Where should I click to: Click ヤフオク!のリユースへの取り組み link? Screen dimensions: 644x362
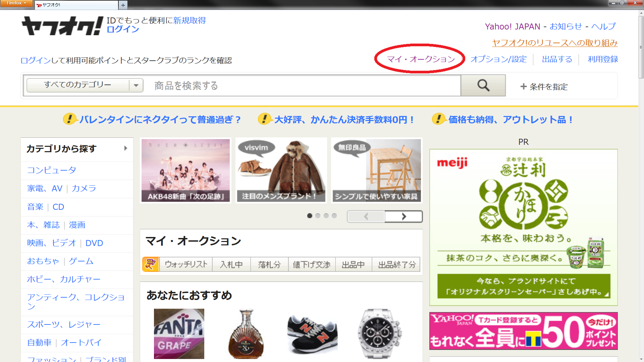(x=555, y=43)
